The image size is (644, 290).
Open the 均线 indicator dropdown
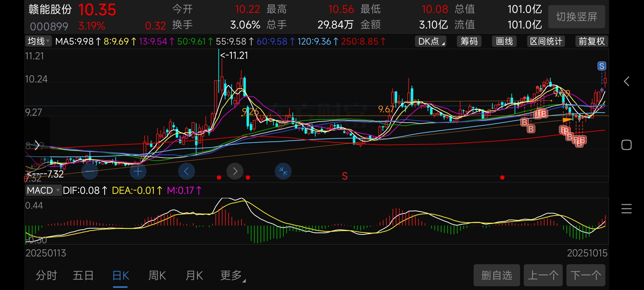(38, 41)
